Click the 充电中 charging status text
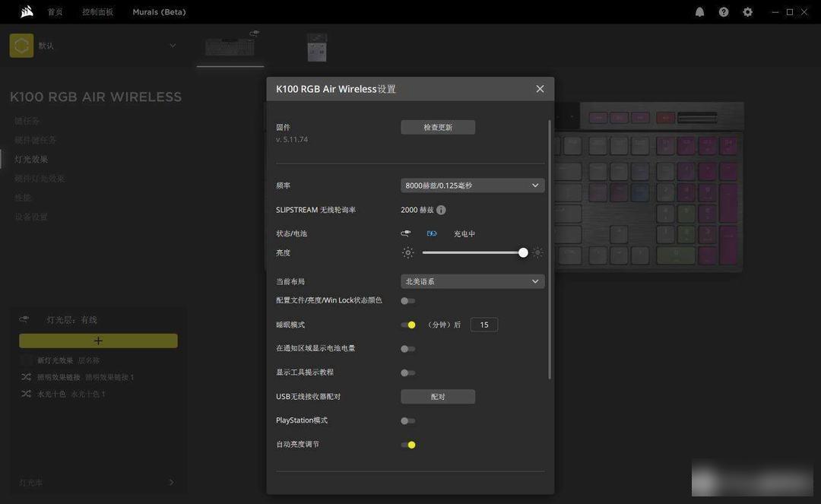The height and width of the screenshot is (504, 821). click(x=464, y=234)
